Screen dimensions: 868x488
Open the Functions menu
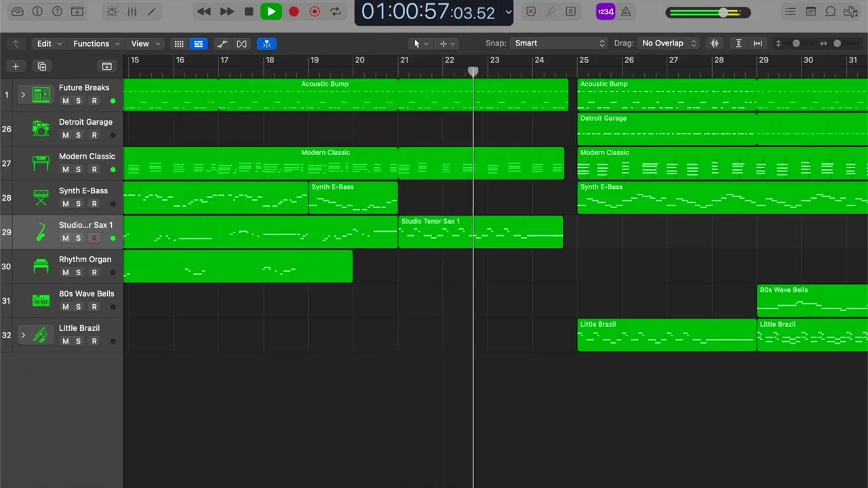(96, 43)
